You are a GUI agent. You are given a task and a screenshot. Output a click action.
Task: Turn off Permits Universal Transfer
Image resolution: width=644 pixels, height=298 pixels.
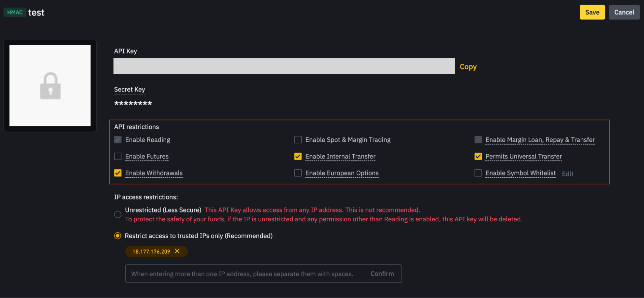[x=478, y=156]
